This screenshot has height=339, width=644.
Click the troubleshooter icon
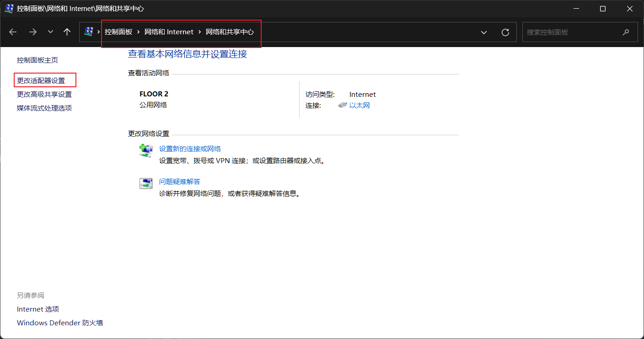pyautogui.click(x=146, y=183)
